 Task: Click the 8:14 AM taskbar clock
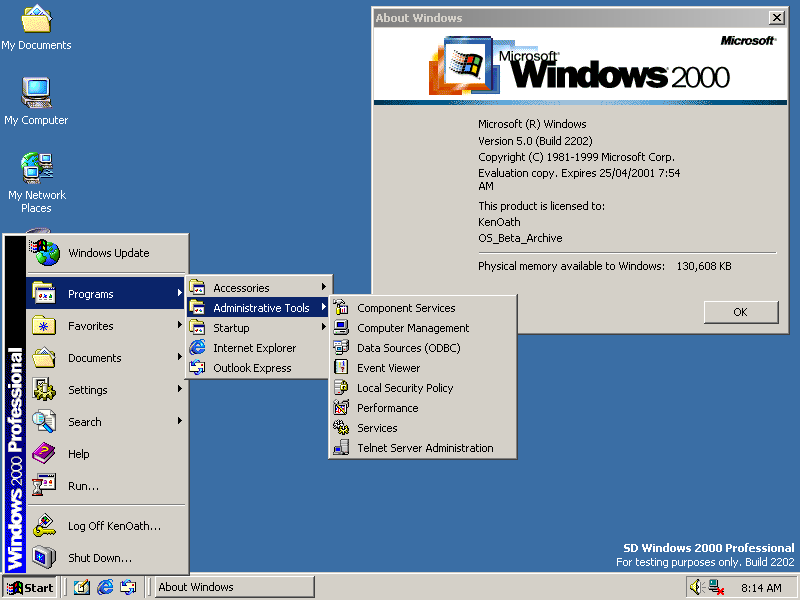[761, 588]
